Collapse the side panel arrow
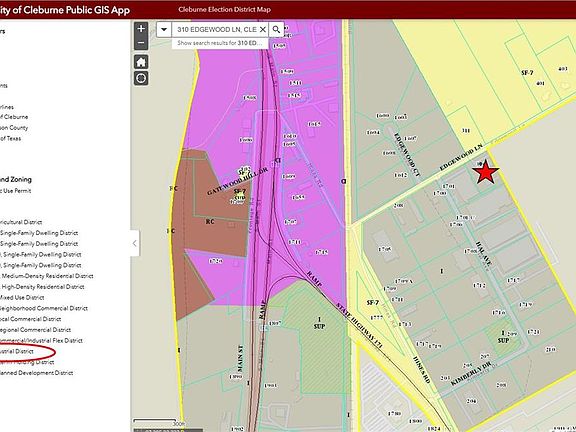The height and width of the screenshot is (432, 576). tap(134, 243)
